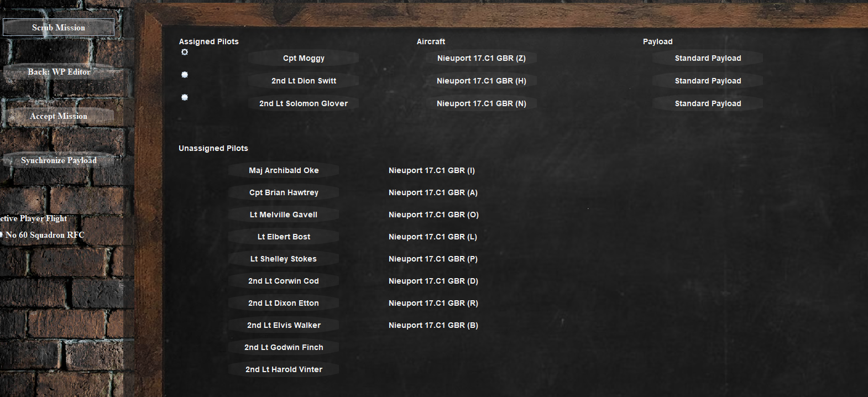Open Standard Payload for Cpt Moggy
The height and width of the screenshot is (397, 868).
(708, 58)
